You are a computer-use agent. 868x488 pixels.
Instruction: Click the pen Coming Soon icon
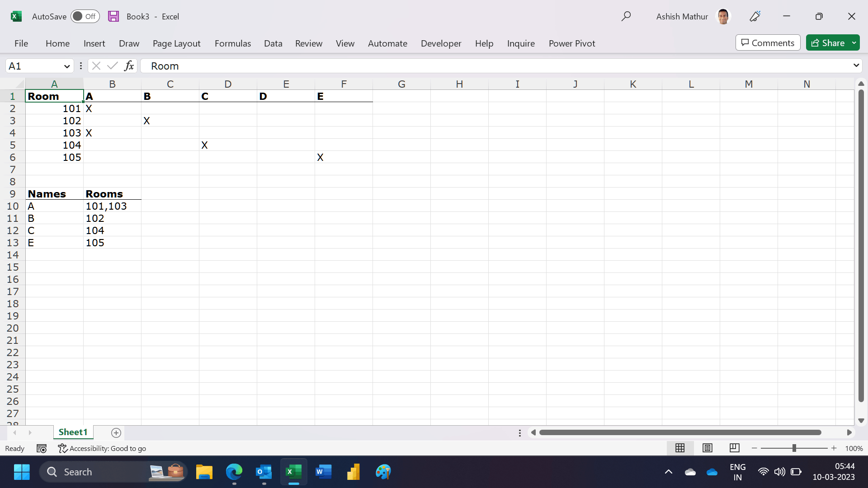point(755,16)
